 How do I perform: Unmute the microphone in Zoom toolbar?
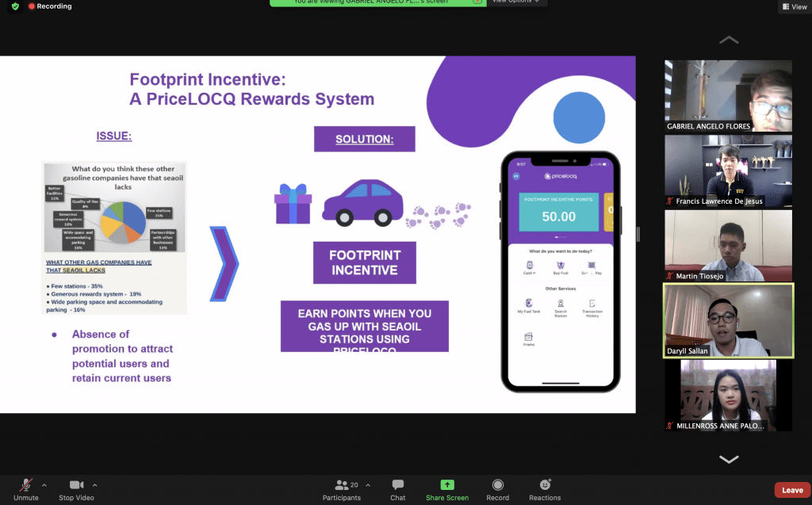coord(26,490)
